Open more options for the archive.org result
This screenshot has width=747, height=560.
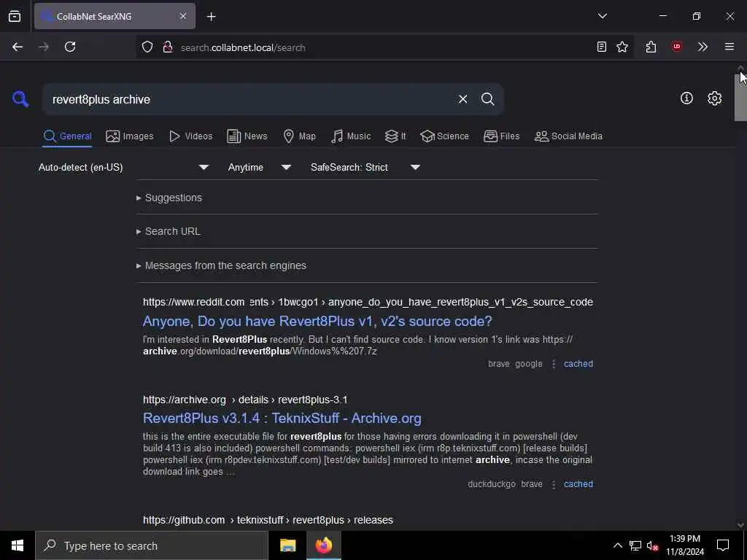pyautogui.click(x=554, y=484)
